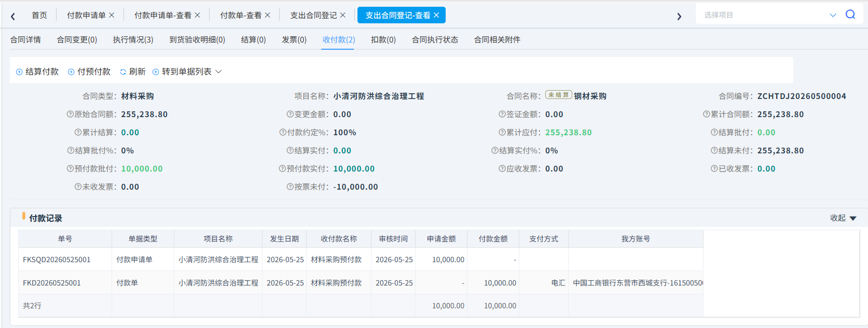Switch to the 首页 tab

pyautogui.click(x=39, y=16)
